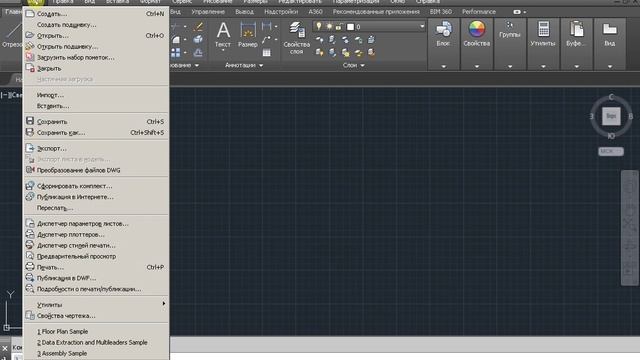This screenshot has height=360, width=640.
Task: Choose Публикация в DWF entry
Action: 96,278
